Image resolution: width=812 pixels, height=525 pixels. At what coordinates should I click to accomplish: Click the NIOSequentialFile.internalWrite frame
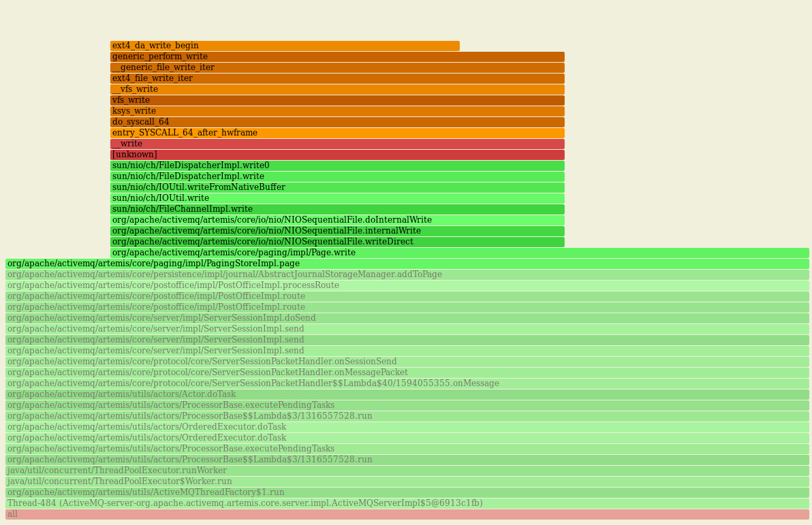(x=337, y=231)
